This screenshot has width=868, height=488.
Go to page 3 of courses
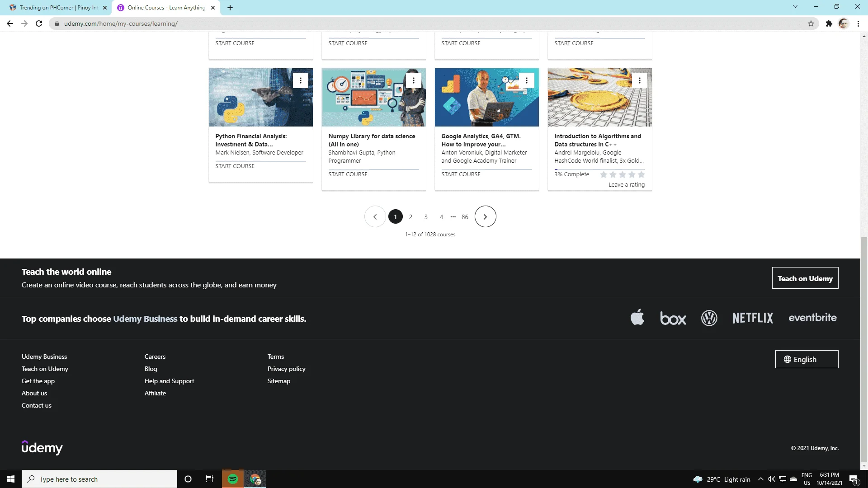point(426,217)
